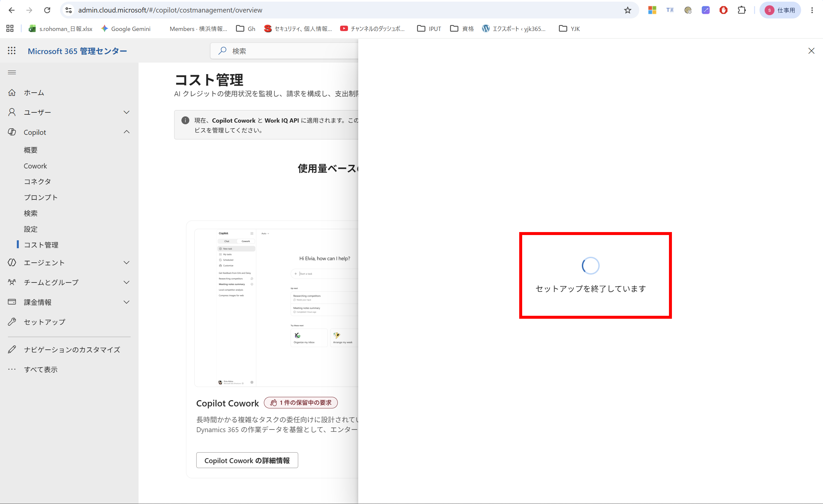Open 設定 under Copilot
The height and width of the screenshot is (504, 823).
pyautogui.click(x=31, y=229)
